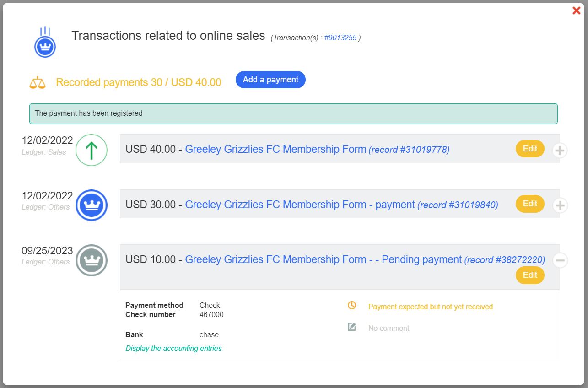Open transaction #9013255 link
The width and height of the screenshot is (588, 388).
point(340,38)
